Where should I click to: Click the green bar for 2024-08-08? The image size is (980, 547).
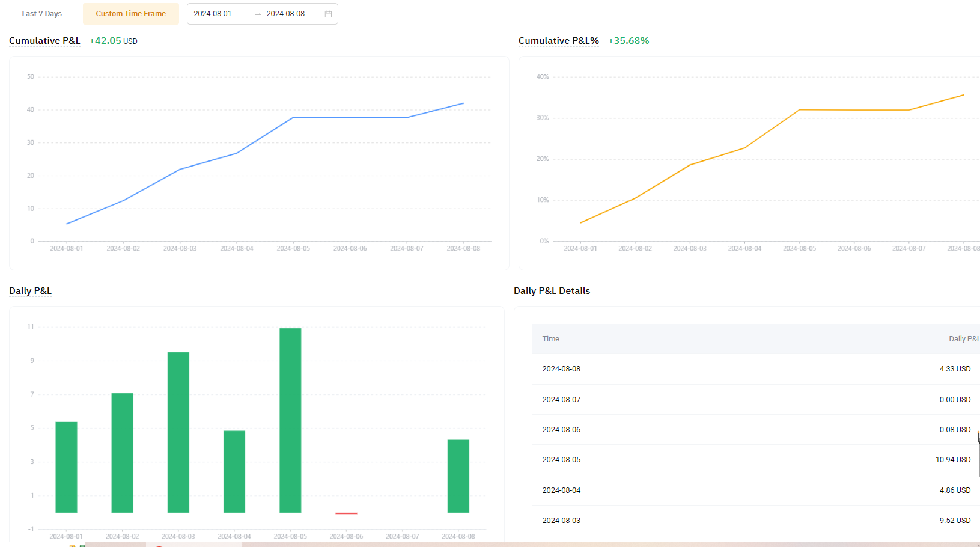click(x=458, y=476)
